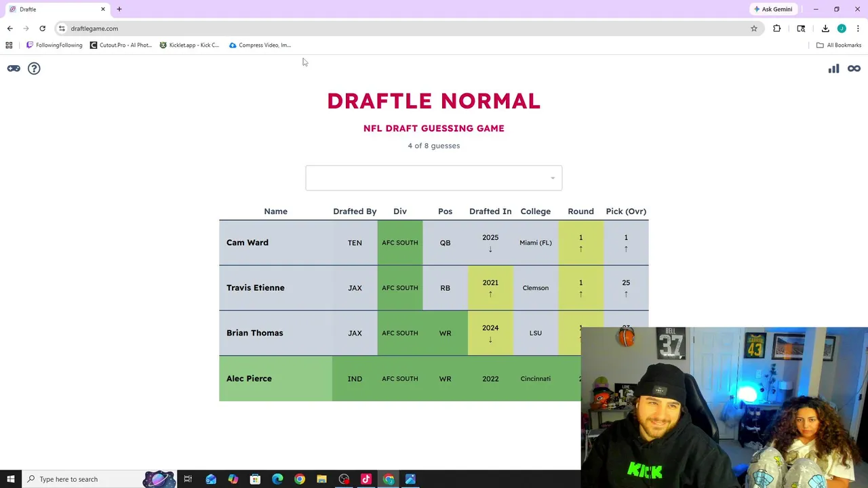Click the 2022 drafted year cell
Viewport: 868px width, 488px height.
[490, 378]
